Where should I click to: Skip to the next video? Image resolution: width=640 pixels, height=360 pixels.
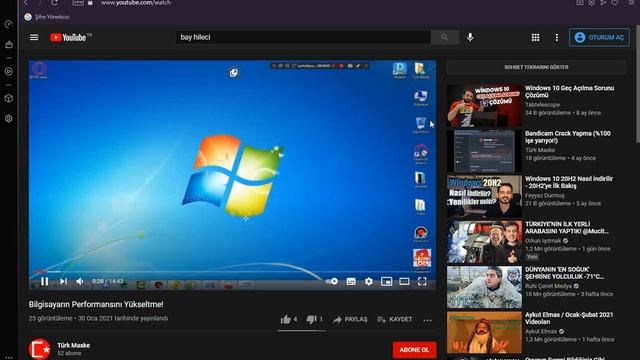(x=63, y=281)
